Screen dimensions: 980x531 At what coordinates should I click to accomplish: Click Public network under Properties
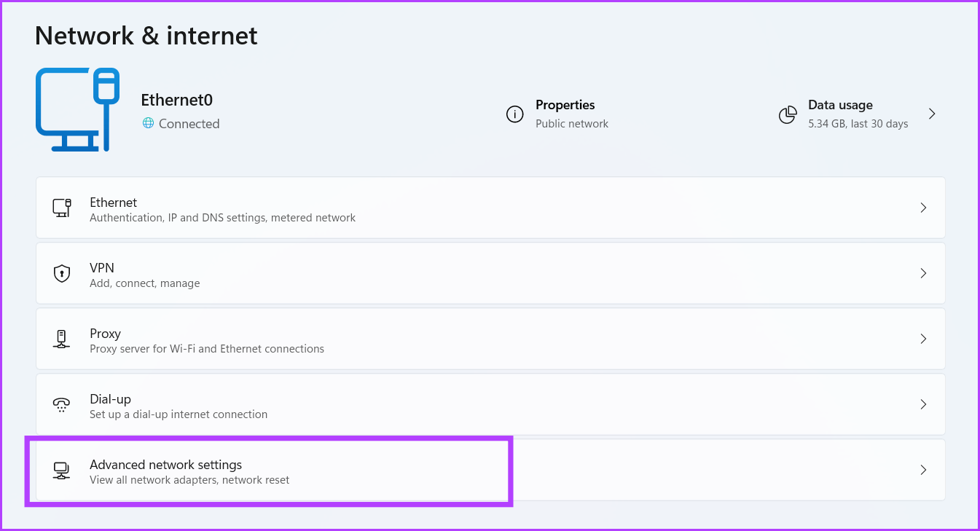point(571,123)
